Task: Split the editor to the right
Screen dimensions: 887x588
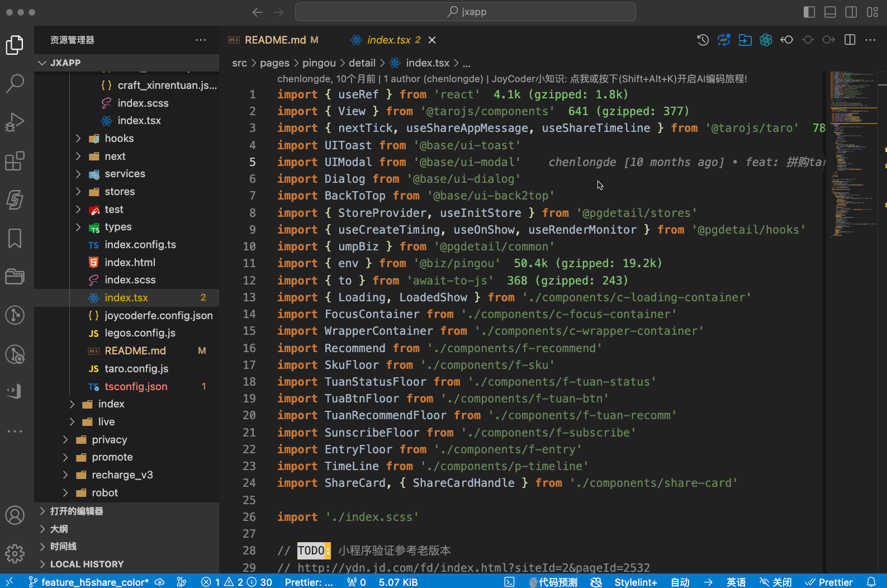Action: (x=850, y=40)
